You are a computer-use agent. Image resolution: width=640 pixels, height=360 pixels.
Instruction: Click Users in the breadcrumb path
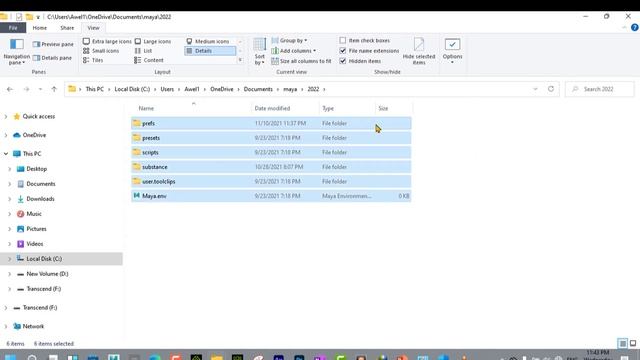point(167,89)
